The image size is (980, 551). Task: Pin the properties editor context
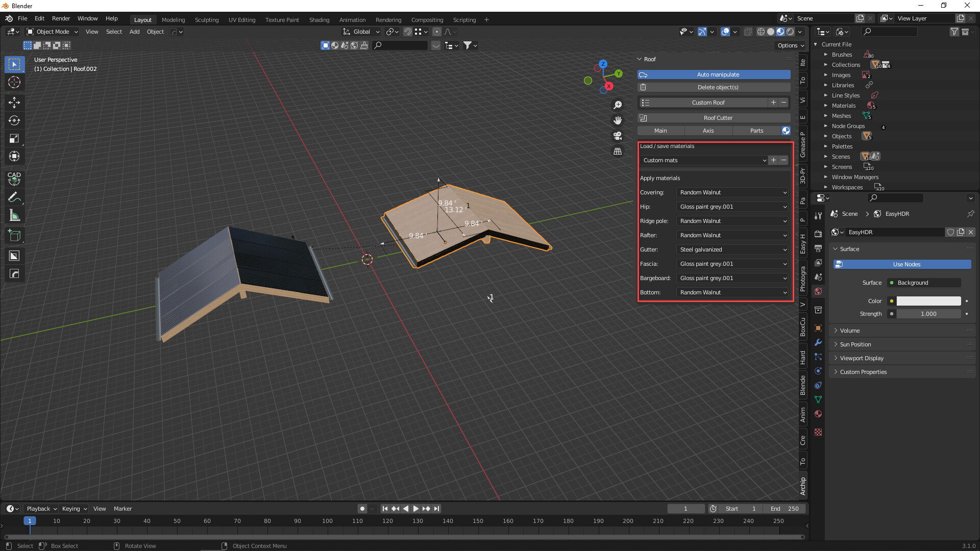[970, 214]
